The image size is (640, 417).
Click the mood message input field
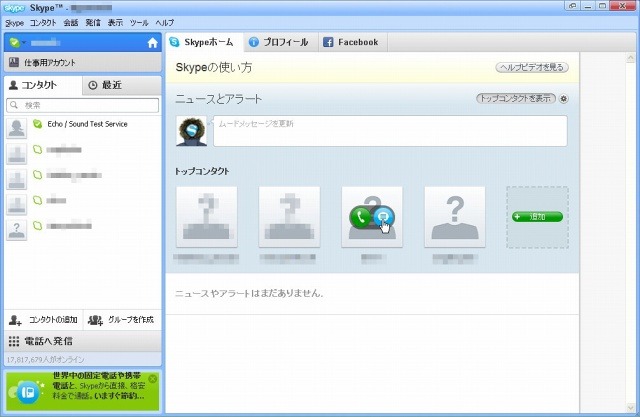390,131
